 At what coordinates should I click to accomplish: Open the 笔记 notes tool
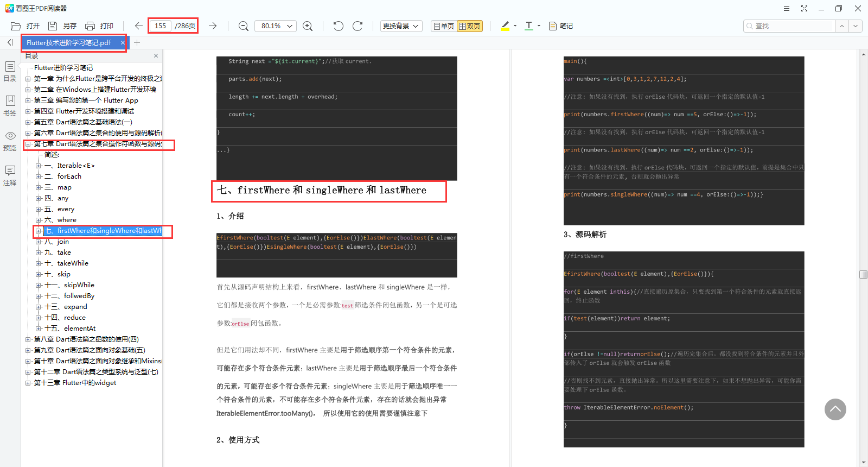coord(561,26)
